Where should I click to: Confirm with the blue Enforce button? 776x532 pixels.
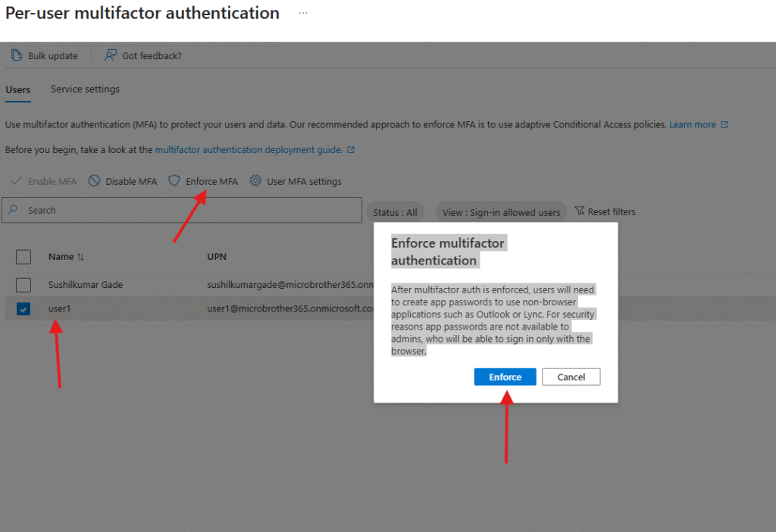[505, 377]
